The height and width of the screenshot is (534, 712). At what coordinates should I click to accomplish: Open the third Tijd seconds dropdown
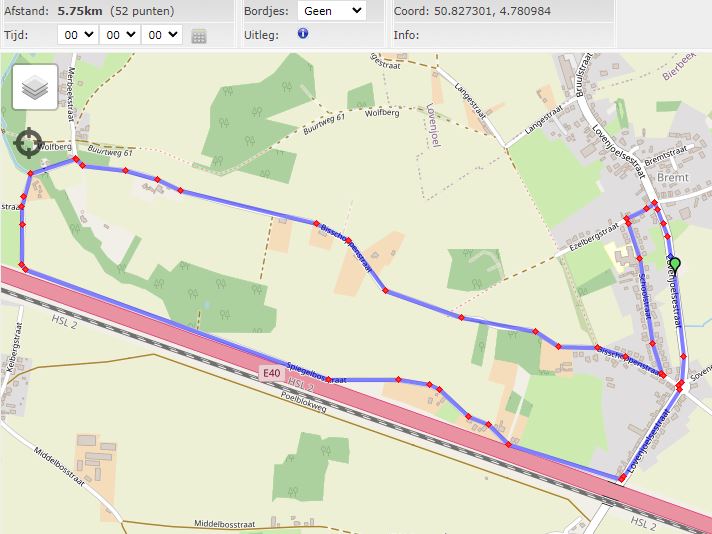(x=161, y=34)
